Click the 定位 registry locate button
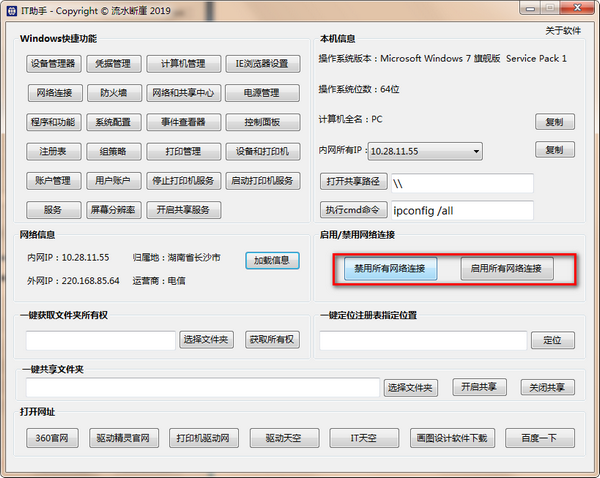 click(x=552, y=340)
